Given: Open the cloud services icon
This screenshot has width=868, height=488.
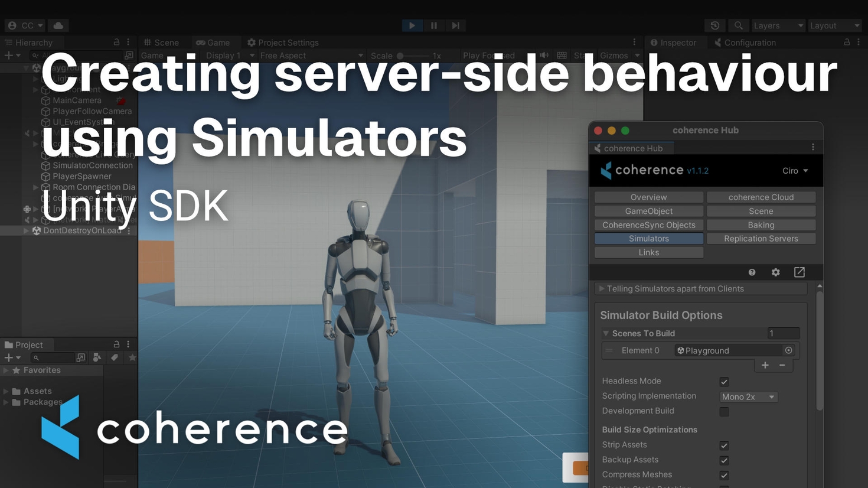Looking at the screenshot, I should pyautogui.click(x=58, y=25).
